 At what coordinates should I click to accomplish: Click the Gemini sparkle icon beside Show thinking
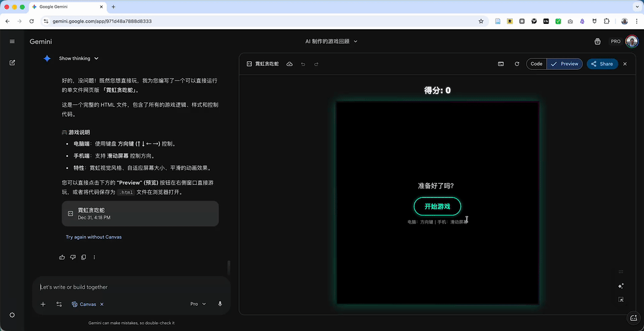tap(47, 58)
